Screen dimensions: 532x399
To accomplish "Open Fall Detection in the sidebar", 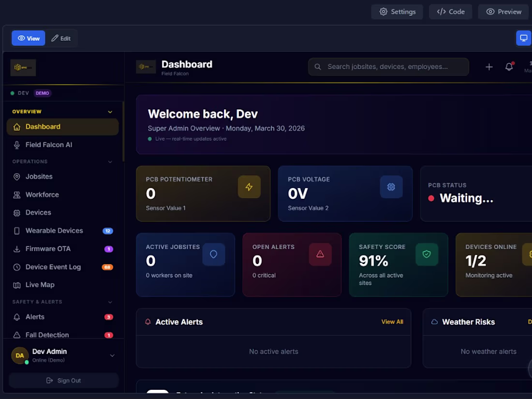I will [x=63, y=335].
